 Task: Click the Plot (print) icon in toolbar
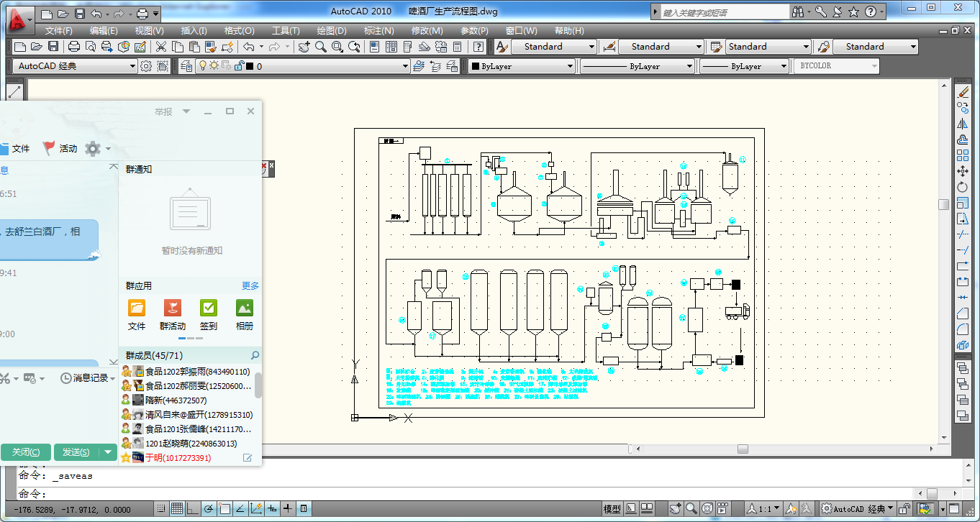(73, 47)
